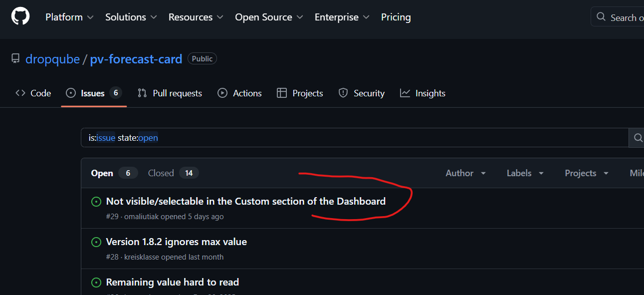This screenshot has width=644, height=295.
Task: Click the GitHub Octocat logo
Action: pyautogui.click(x=20, y=16)
